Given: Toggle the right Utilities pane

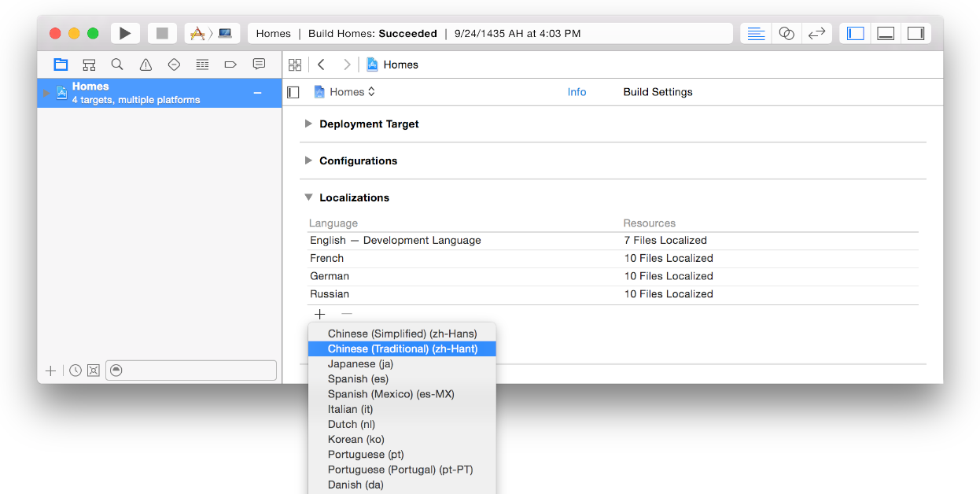Looking at the screenshot, I should pyautogui.click(x=916, y=33).
